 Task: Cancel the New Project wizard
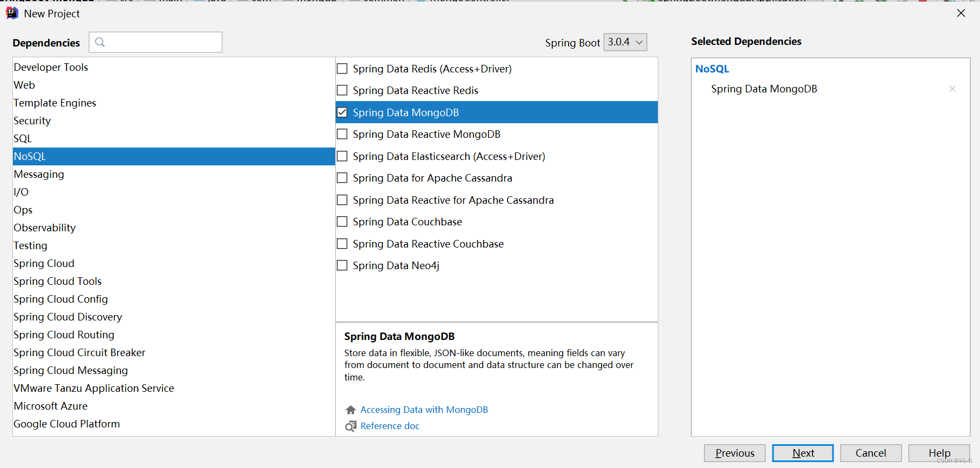871,453
